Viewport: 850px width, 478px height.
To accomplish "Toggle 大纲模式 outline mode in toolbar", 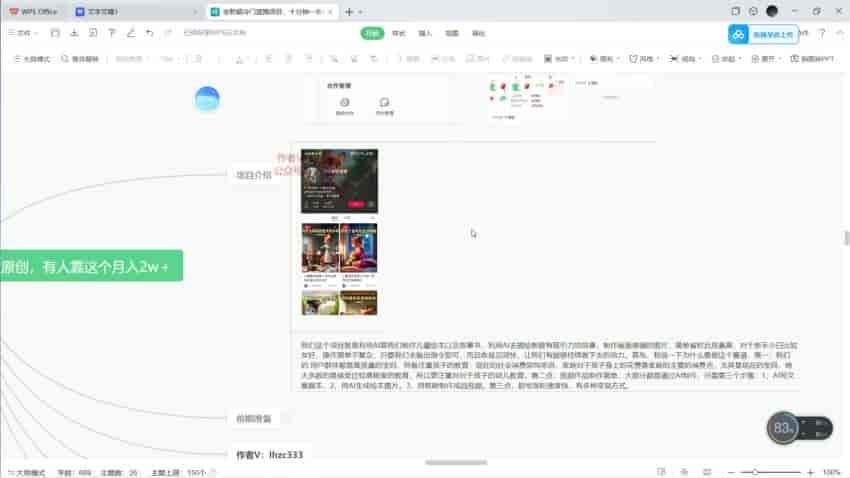I will coord(32,59).
